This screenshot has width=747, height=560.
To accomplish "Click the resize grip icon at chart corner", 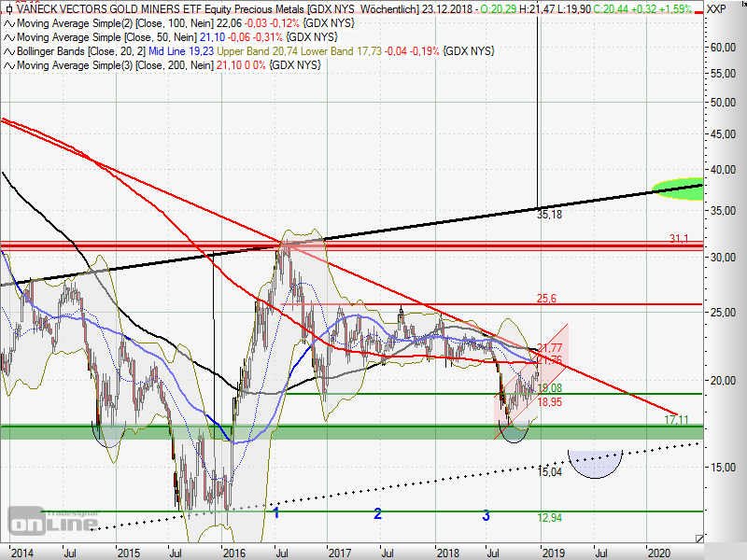I will click(x=698, y=539).
